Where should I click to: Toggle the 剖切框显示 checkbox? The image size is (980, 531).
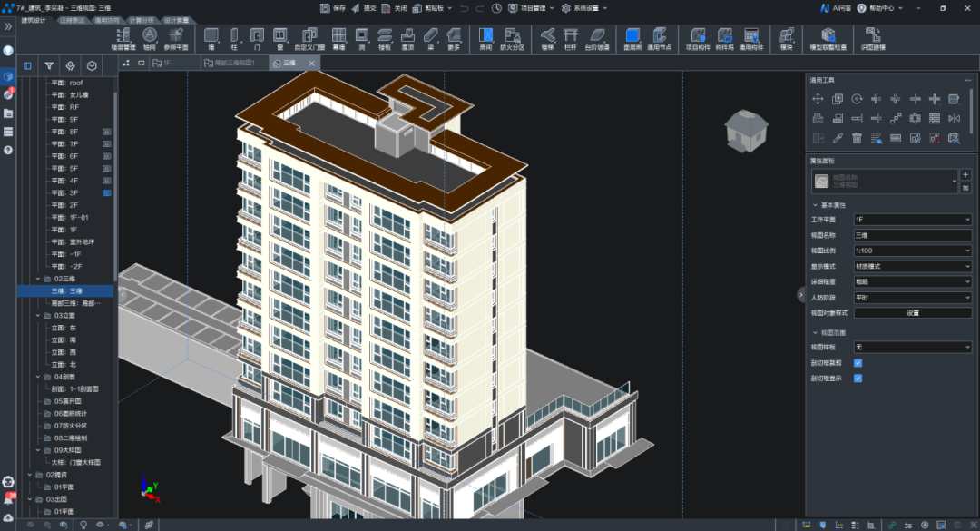pos(857,379)
